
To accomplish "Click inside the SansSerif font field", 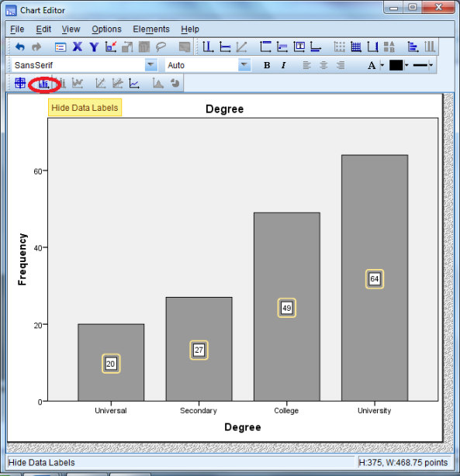I will tap(78, 65).
